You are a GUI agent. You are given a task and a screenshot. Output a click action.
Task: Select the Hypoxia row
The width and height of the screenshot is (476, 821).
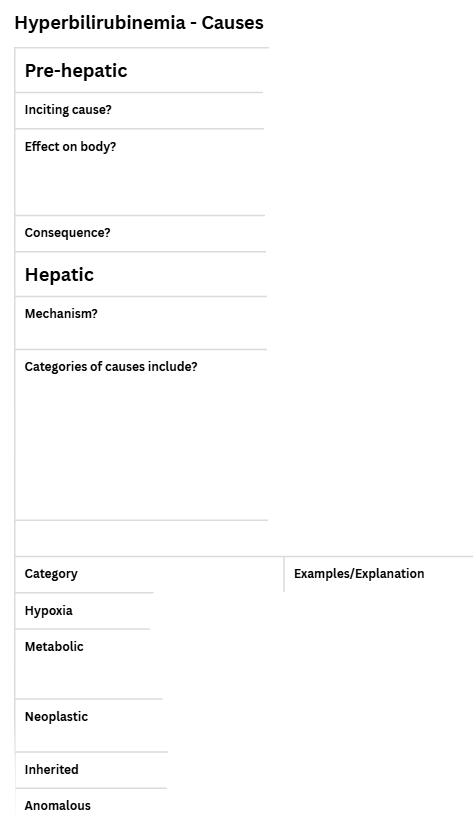[84, 611]
